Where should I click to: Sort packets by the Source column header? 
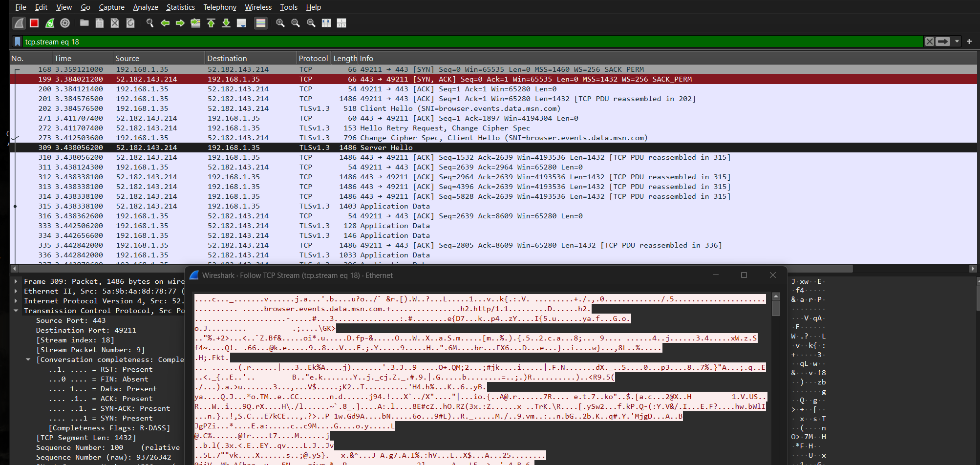click(159, 58)
